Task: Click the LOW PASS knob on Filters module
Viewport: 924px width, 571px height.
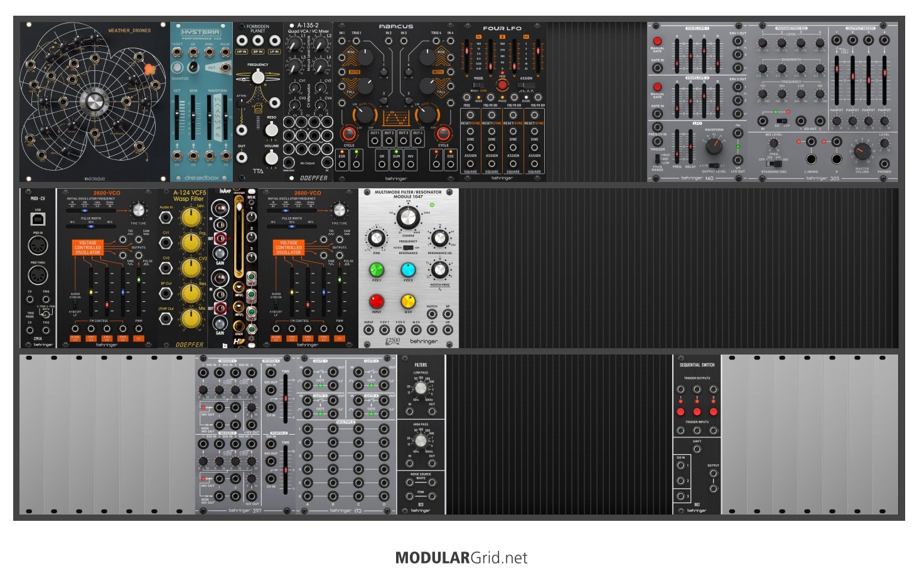Action: pos(421,388)
